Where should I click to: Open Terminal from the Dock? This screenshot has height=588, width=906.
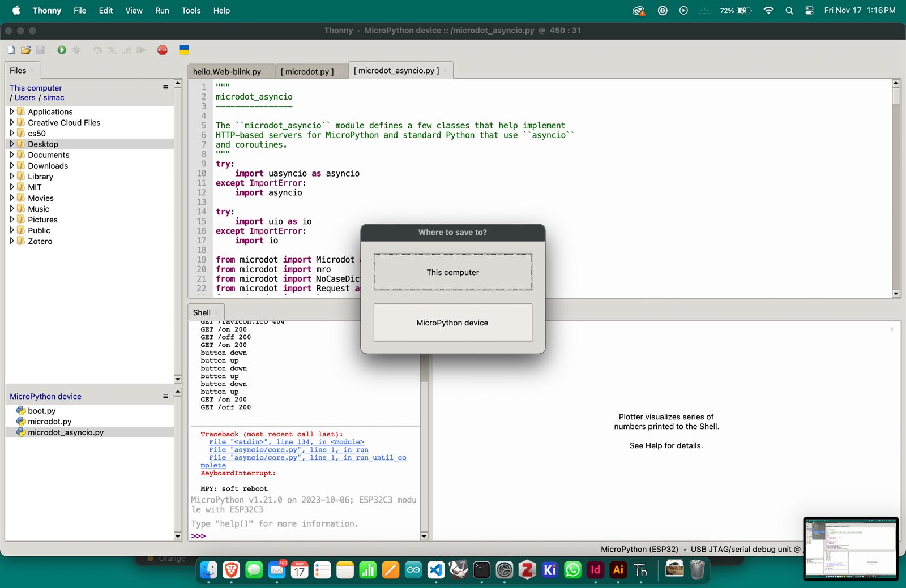coord(481,570)
